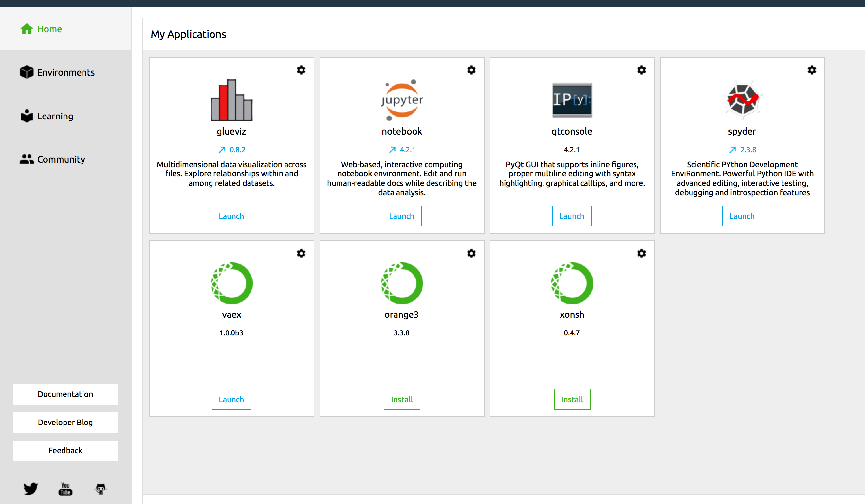865x504 pixels.
Task: Open the YouTube icon link
Action: [x=65, y=489]
